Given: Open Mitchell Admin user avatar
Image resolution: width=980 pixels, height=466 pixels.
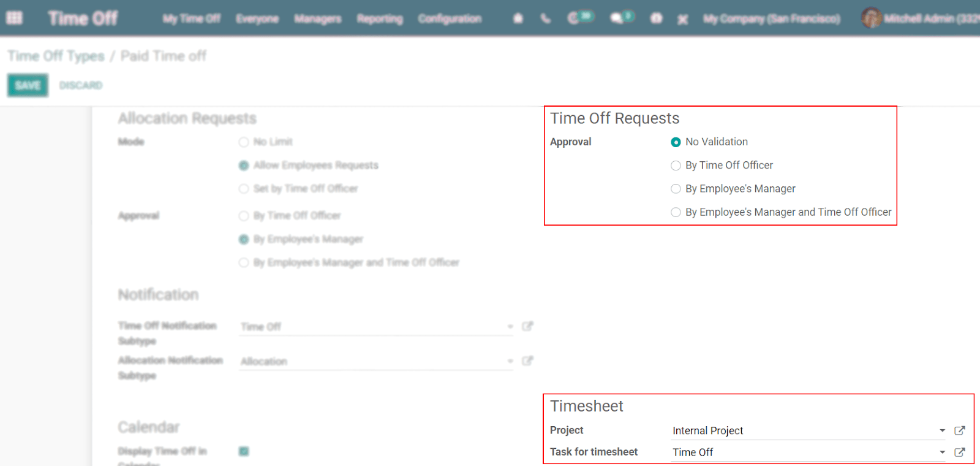Looking at the screenshot, I should (x=871, y=18).
